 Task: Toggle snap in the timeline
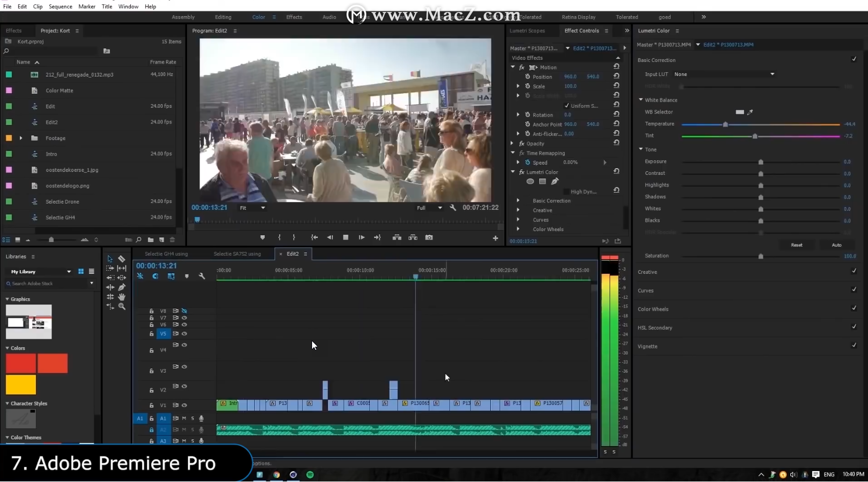pos(155,276)
